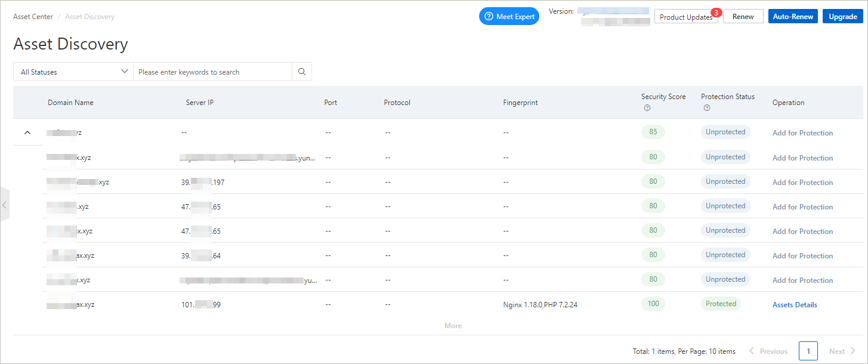Click the 85 security score badge
This screenshot has width=868, height=364.
tap(653, 132)
